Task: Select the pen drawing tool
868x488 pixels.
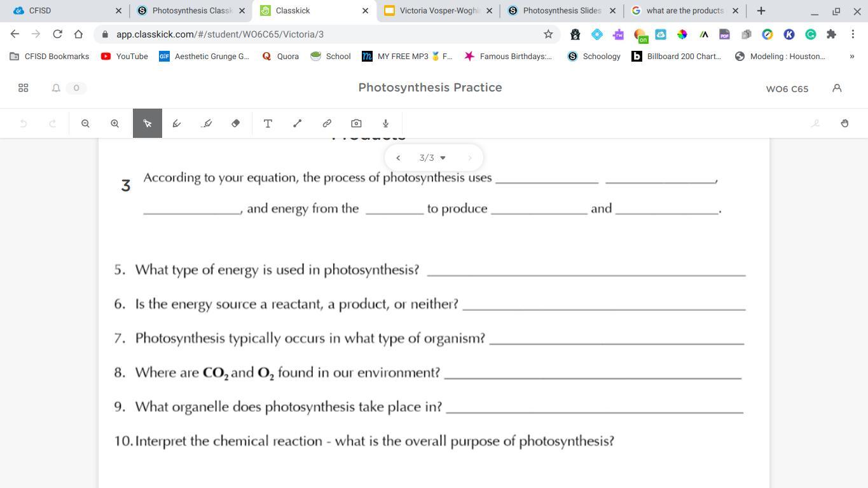Action: point(177,123)
